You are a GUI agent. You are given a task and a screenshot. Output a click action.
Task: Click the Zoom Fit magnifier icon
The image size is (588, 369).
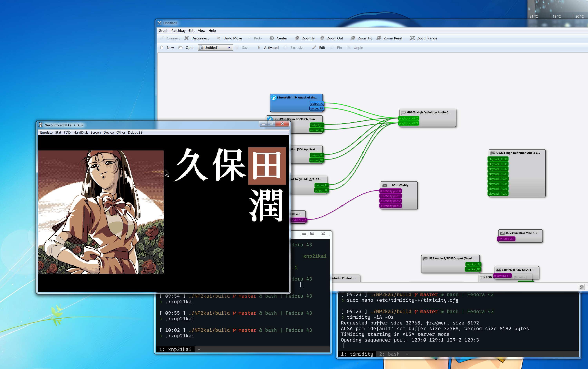[353, 38]
